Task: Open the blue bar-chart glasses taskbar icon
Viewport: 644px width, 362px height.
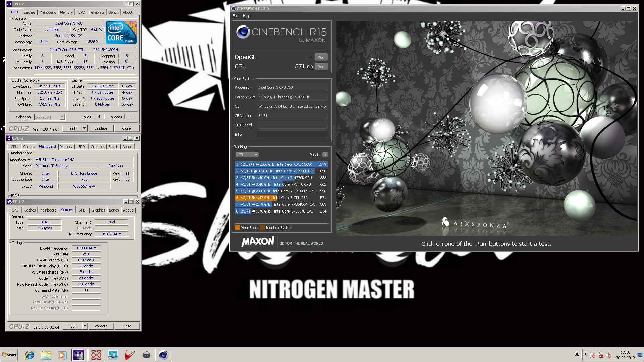Action: pos(113,355)
